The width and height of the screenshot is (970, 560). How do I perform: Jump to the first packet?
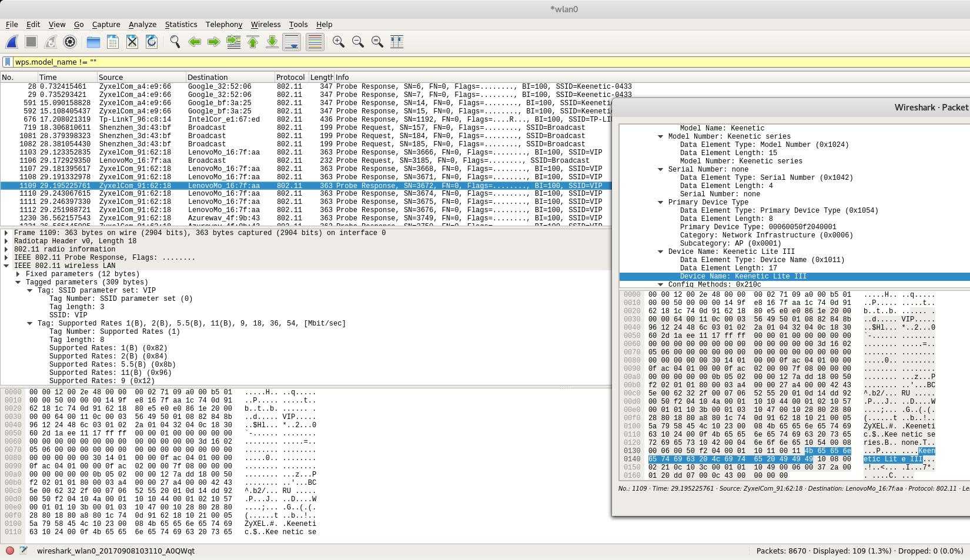point(253,42)
